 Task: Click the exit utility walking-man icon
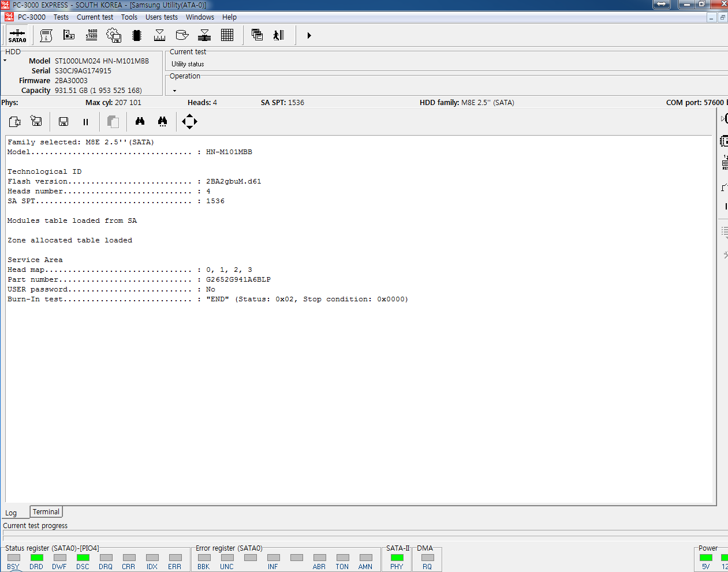click(x=279, y=36)
